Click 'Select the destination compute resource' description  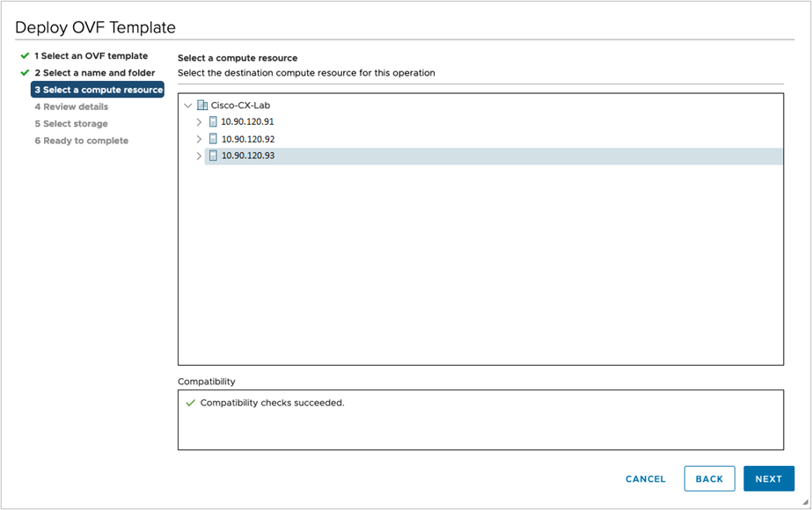point(306,73)
